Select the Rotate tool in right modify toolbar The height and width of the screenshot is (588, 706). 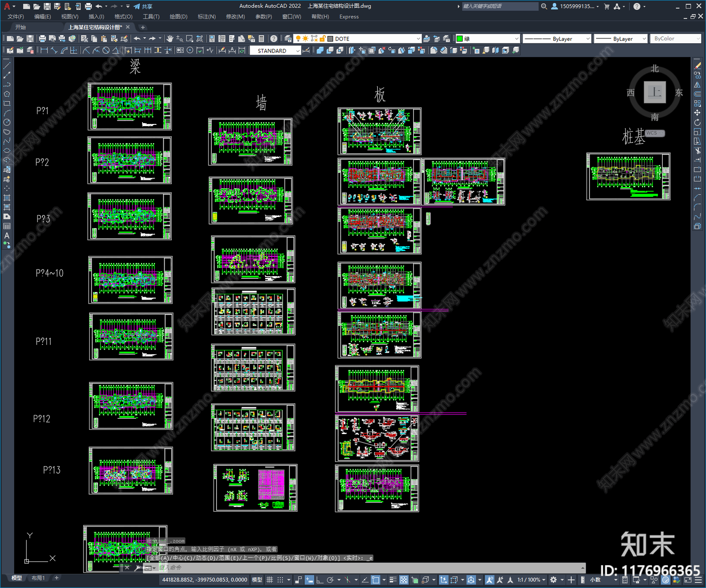[698, 122]
